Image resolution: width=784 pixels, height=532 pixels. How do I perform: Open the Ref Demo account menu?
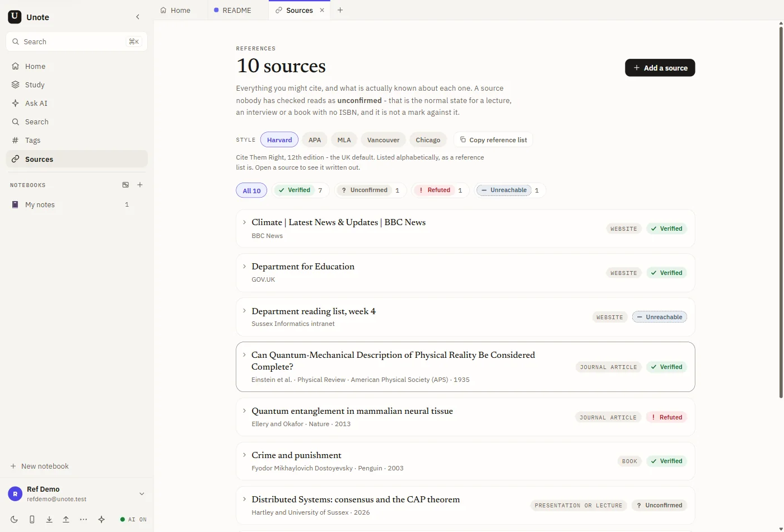pyautogui.click(x=77, y=493)
